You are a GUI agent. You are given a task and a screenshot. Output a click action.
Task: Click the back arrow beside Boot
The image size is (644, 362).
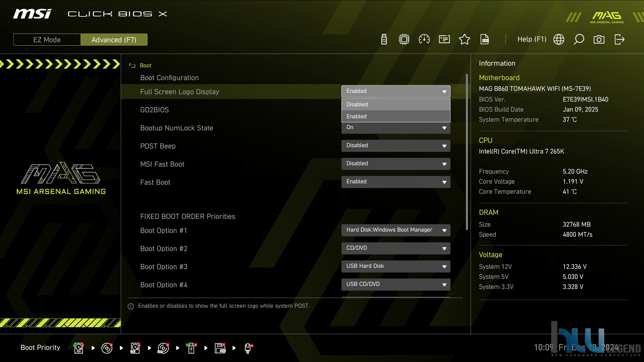[132, 65]
